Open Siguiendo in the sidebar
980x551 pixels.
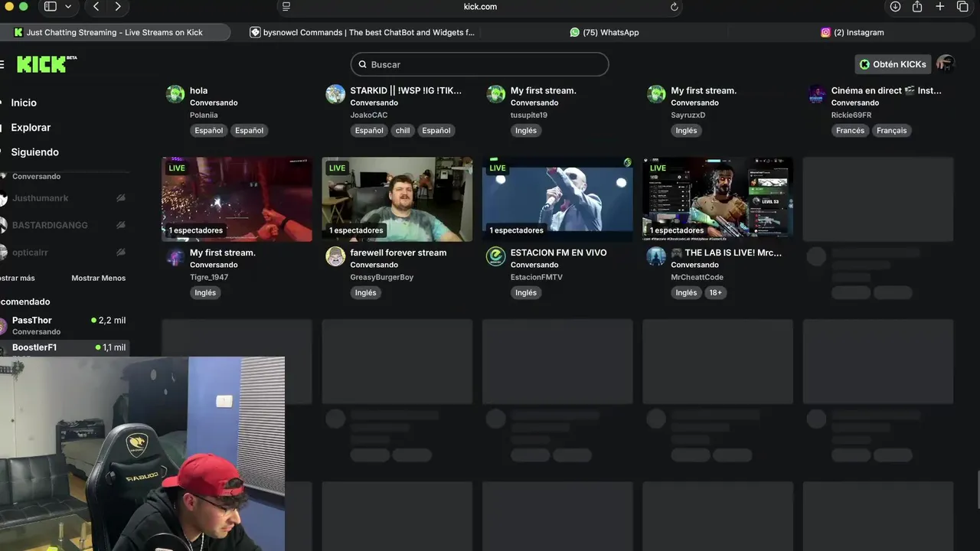point(34,152)
